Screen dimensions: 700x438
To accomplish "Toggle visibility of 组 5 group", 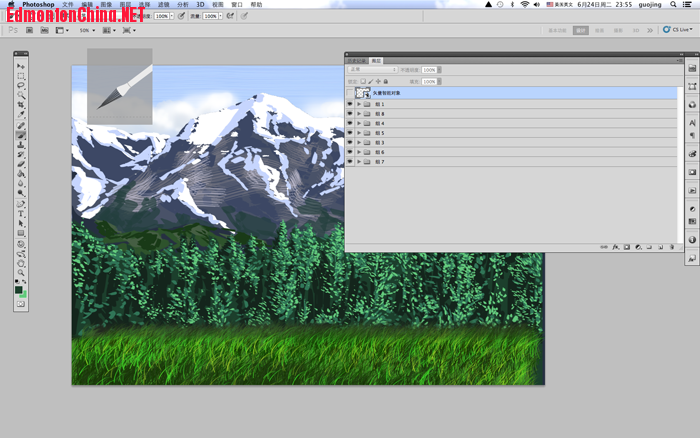I will 350,133.
